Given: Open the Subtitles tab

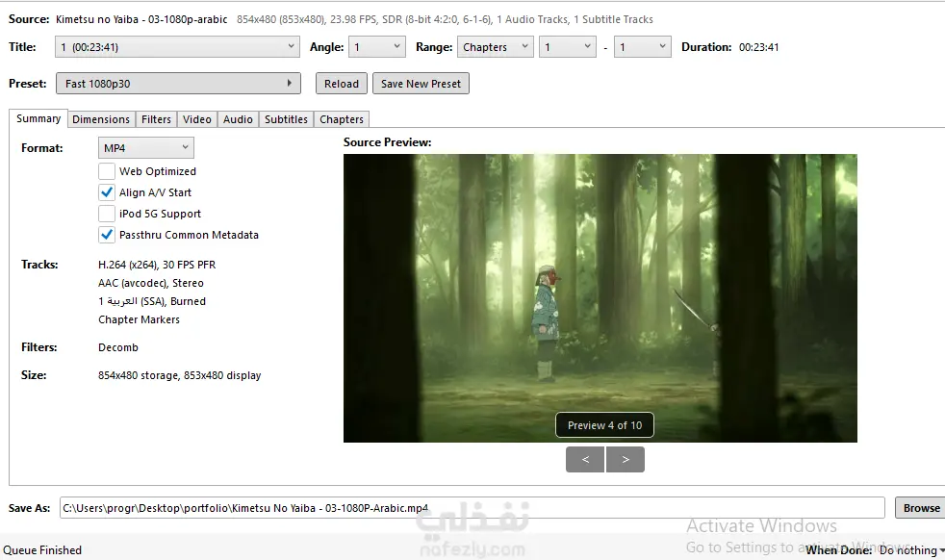Looking at the screenshot, I should click(x=286, y=119).
